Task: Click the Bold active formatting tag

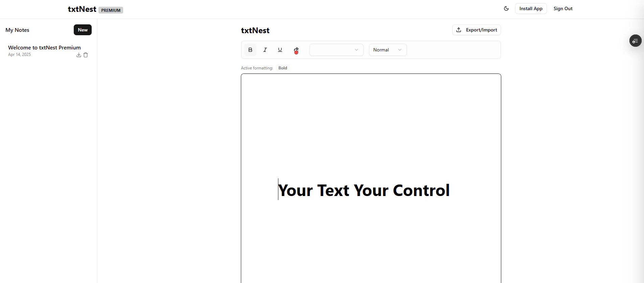Action: [x=283, y=68]
